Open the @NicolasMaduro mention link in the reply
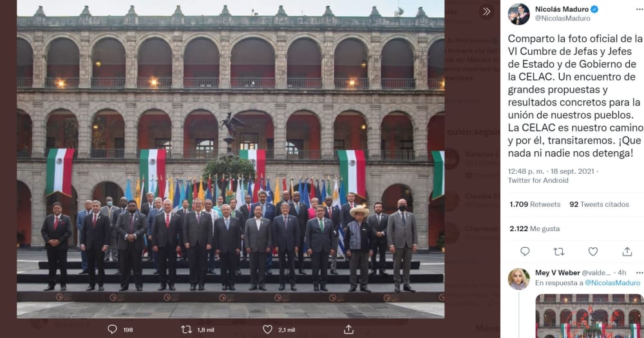This screenshot has width=644, height=338. pyautogui.click(x=612, y=283)
